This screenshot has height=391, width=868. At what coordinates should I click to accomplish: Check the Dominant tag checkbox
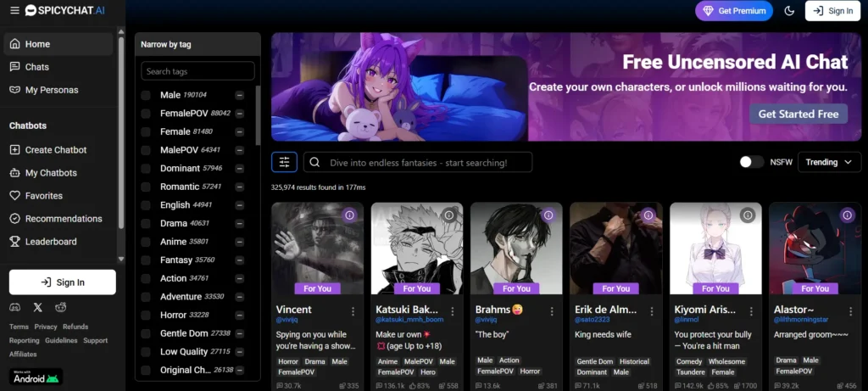146,169
